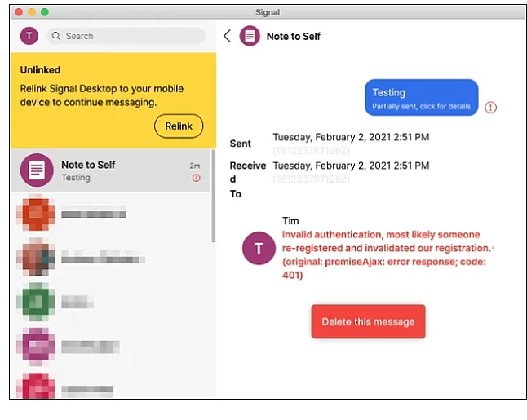Click the Received date "Tuesday, February 2, 2021 2:51 PM"

point(351,166)
